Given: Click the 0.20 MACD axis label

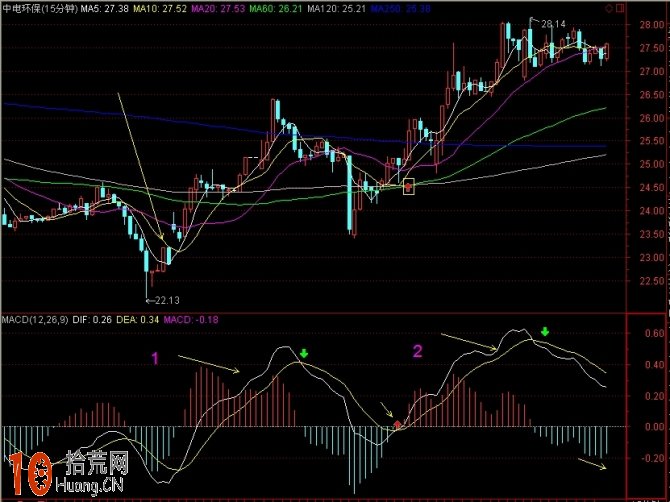Looking at the screenshot, I should [654, 396].
